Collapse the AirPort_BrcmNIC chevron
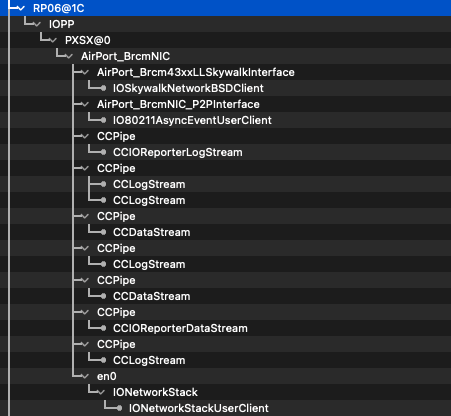This screenshot has height=416, width=451. pos(69,56)
